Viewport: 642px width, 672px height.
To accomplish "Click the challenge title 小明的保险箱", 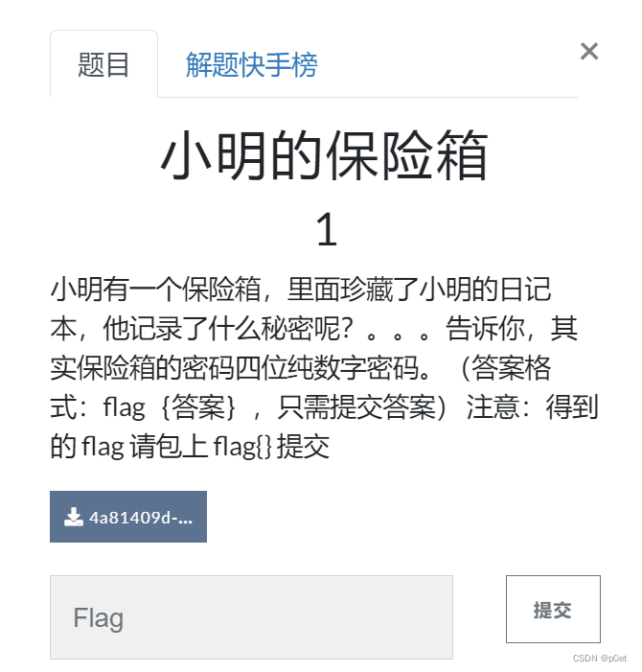I will (x=324, y=155).
